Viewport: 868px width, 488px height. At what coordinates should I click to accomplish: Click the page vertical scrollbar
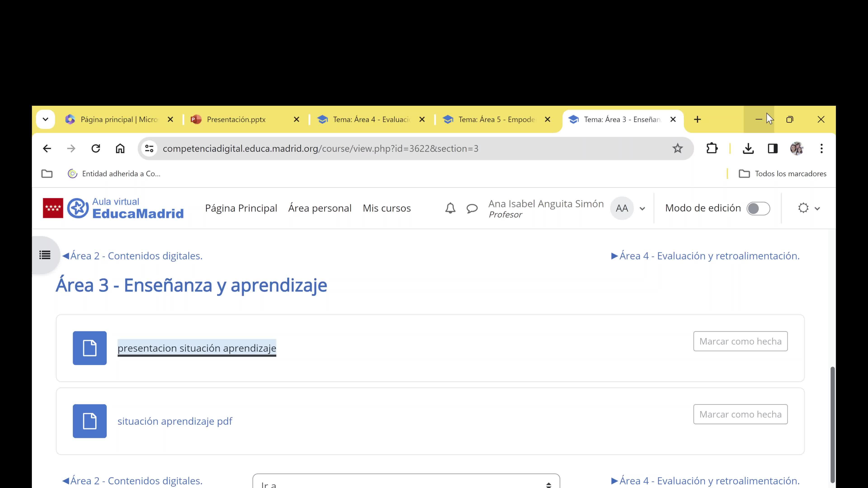pos(832,424)
